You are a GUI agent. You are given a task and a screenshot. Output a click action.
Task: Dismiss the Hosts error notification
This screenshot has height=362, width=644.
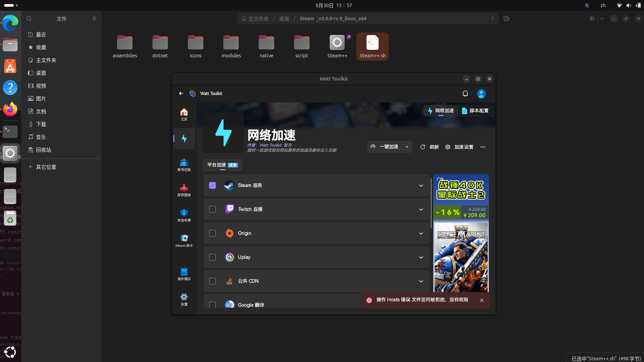pos(482,300)
